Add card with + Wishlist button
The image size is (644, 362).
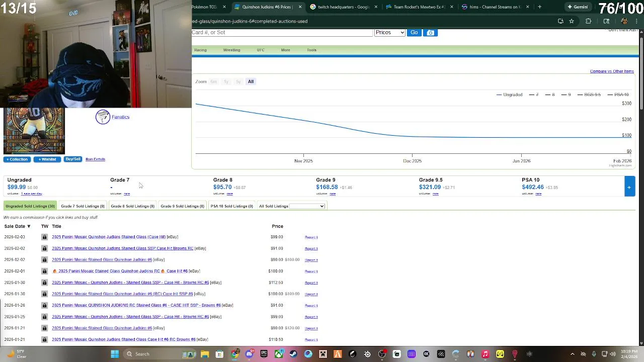tap(47, 159)
